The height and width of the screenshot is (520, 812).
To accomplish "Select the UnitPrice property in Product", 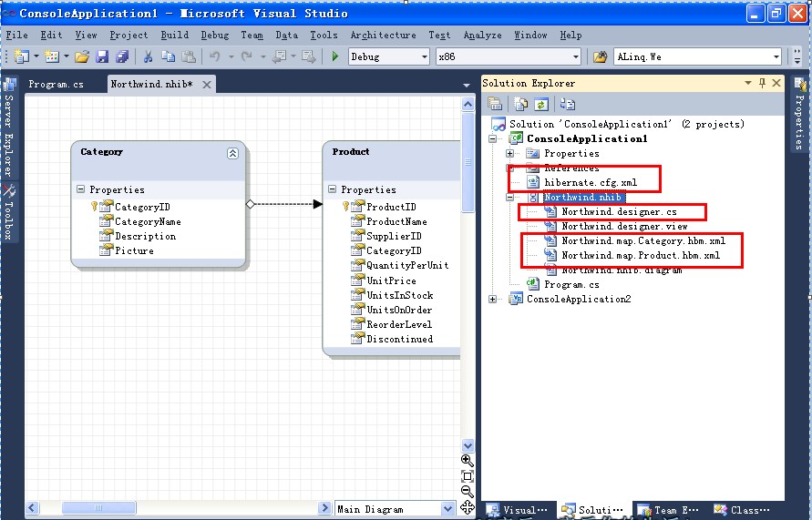I will (391, 280).
